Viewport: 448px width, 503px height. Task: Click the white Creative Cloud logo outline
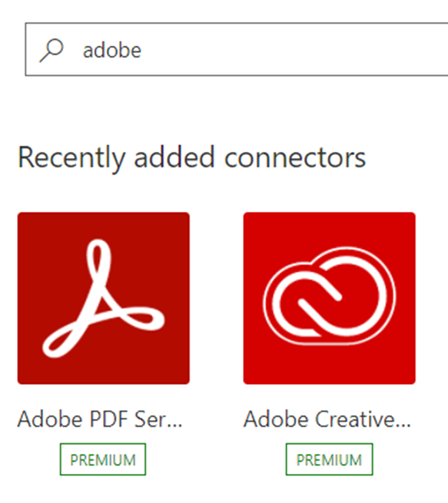(329, 296)
